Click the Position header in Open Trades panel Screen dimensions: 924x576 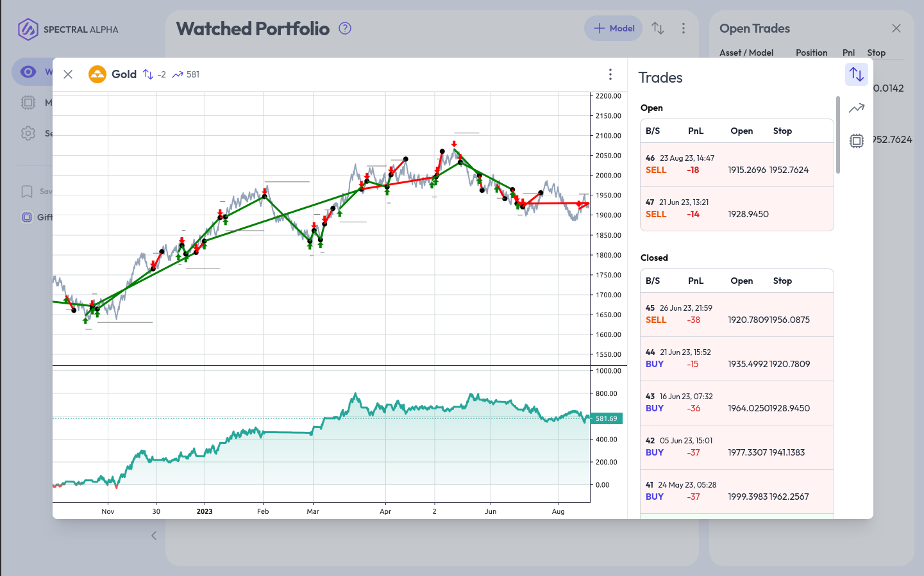[x=812, y=53]
